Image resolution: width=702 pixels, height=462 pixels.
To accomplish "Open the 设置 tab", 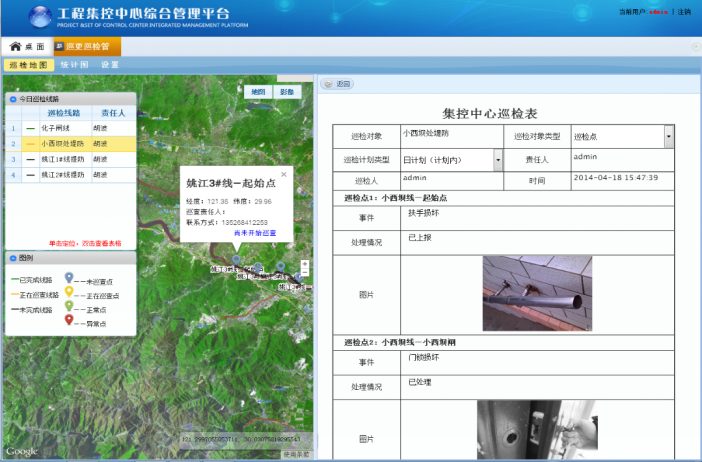I will [x=110, y=64].
